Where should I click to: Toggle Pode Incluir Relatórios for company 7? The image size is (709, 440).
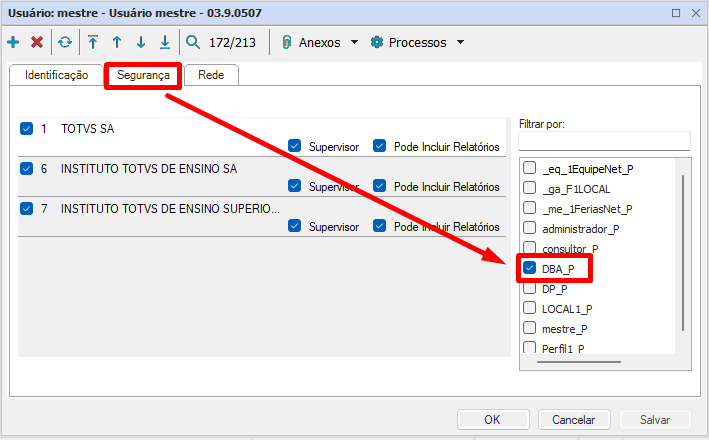pos(379,225)
